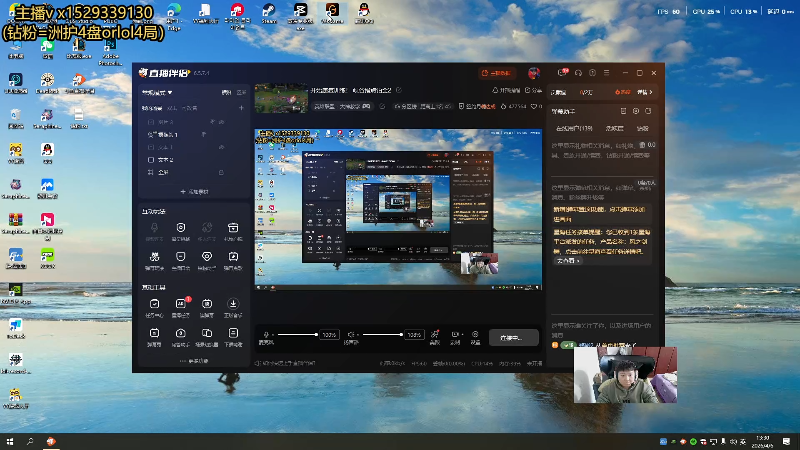Click the orange button in title bar

pos(497,73)
